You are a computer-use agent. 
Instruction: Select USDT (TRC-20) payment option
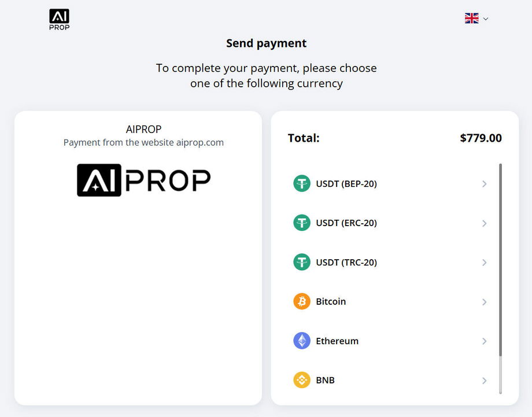coord(346,263)
